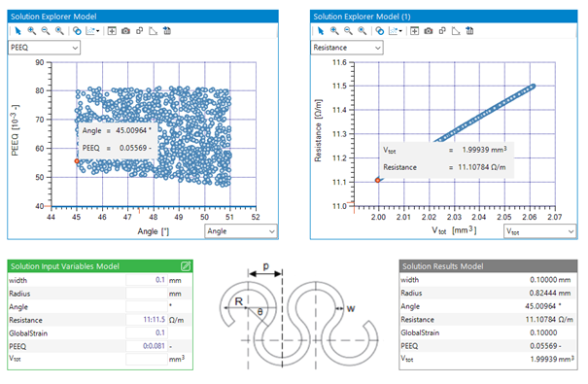Click the triangle measure icon in PEEQ chart toolbar
Image resolution: width=588 pixels, height=384 pixels.
point(153,31)
